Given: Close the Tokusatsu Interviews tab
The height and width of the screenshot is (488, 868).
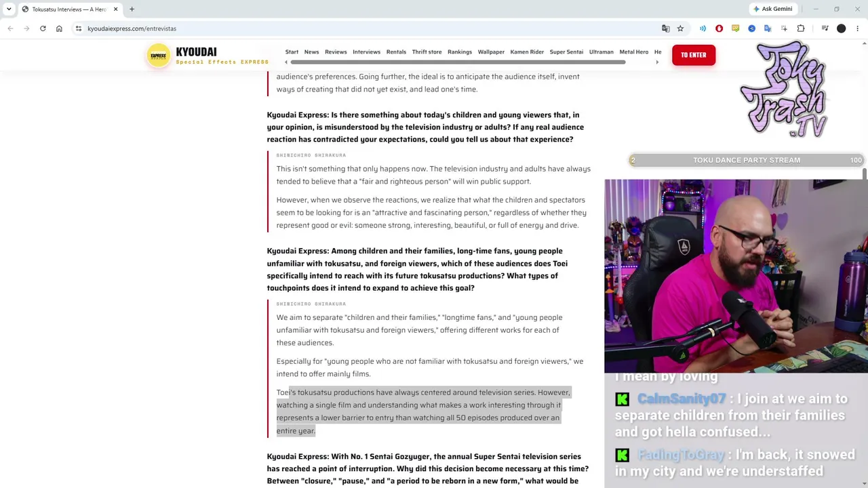Looking at the screenshot, I should pos(115,9).
